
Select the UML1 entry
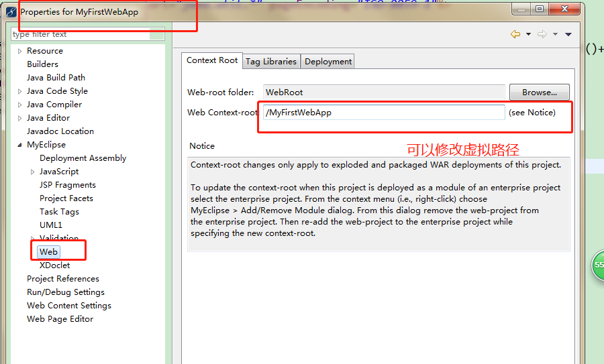50,225
